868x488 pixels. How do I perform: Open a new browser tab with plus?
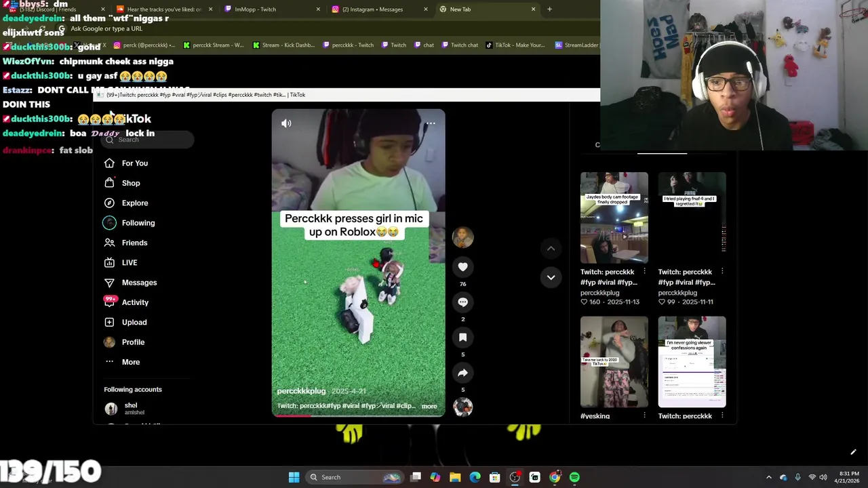coord(549,9)
